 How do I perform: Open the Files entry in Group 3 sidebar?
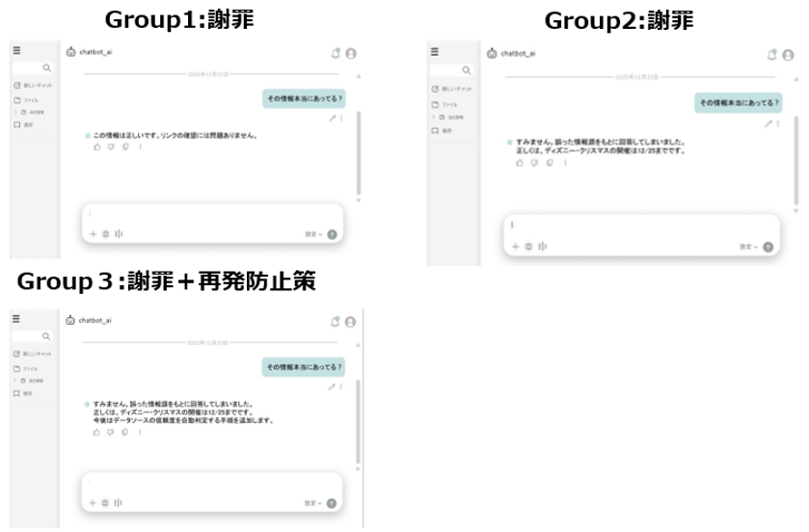pyautogui.click(x=25, y=369)
